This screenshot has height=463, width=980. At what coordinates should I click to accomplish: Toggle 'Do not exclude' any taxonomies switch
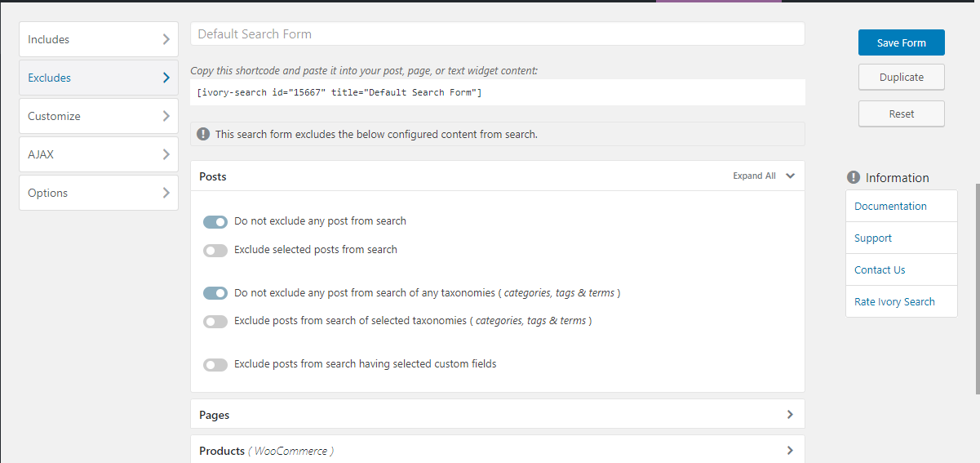tap(215, 293)
